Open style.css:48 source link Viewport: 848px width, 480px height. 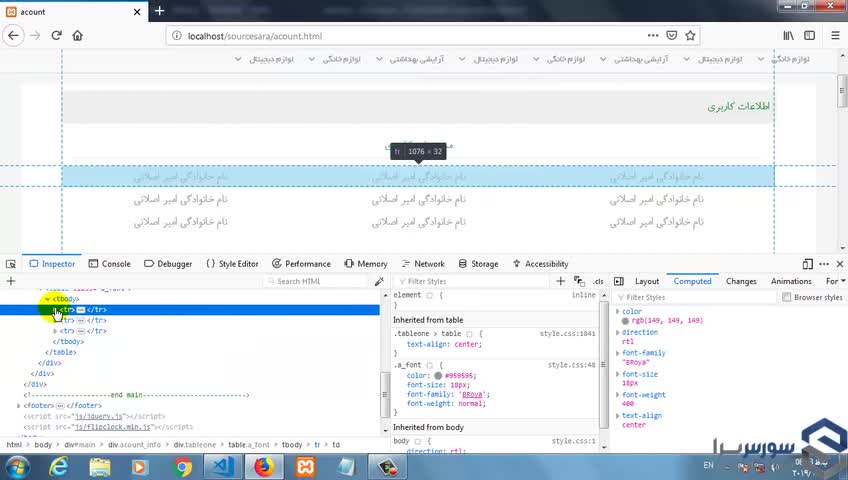571,365
